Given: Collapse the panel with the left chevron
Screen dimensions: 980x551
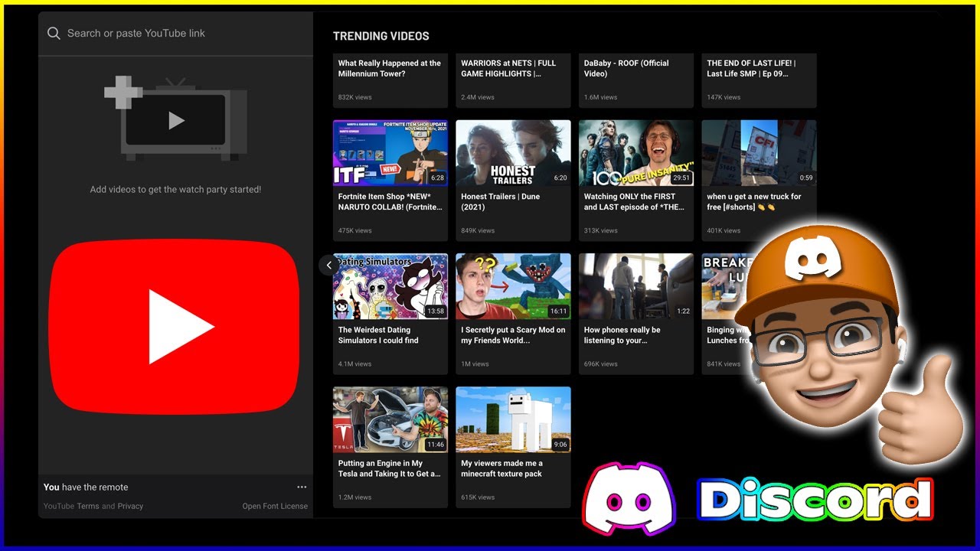Looking at the screenshot, I should [x=328, y=265].
